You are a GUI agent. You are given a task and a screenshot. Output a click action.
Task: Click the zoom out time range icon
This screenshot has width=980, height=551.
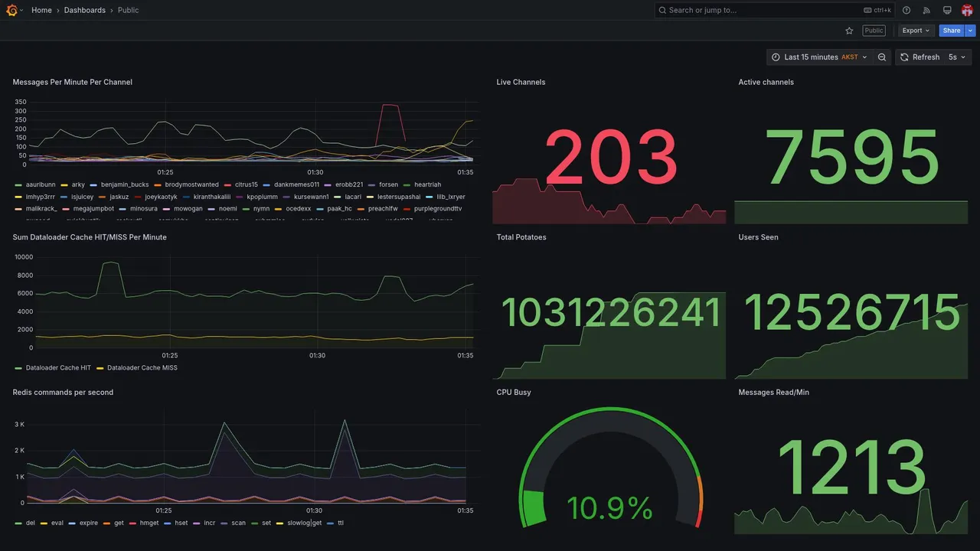click(882, 57)
